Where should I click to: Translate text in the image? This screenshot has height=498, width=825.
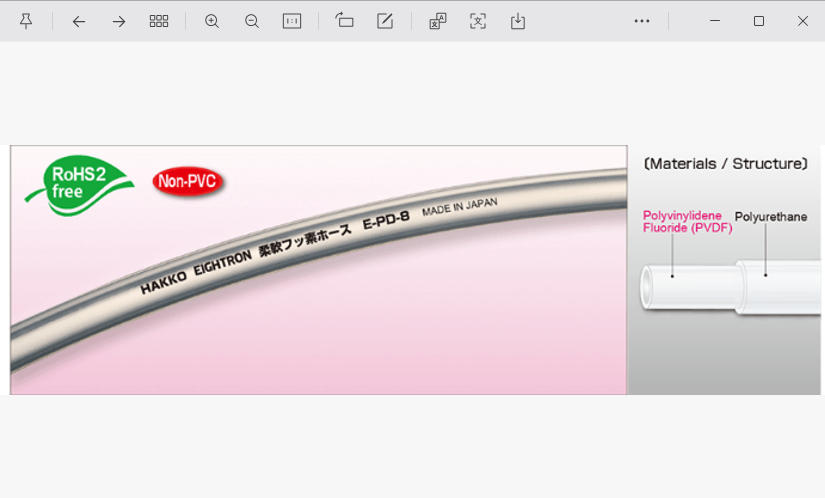point(438,21)
